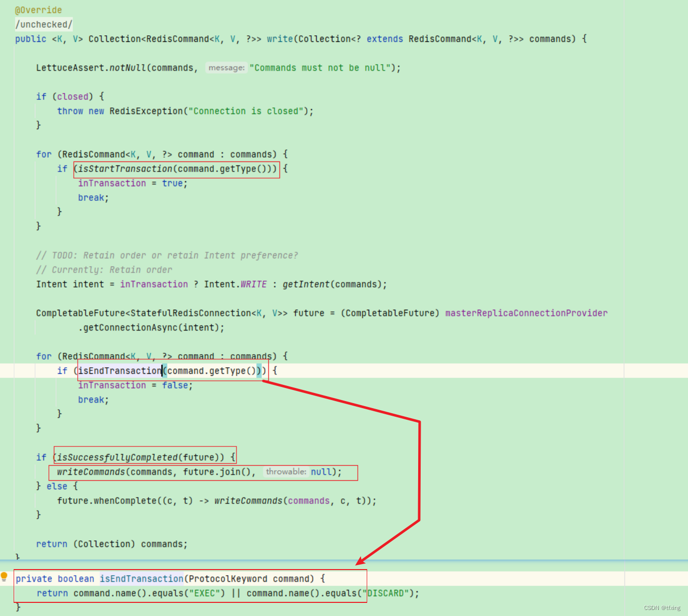The image size is (688, 616).
Task: Click the "EXEC" string literal
Action: 204,593
